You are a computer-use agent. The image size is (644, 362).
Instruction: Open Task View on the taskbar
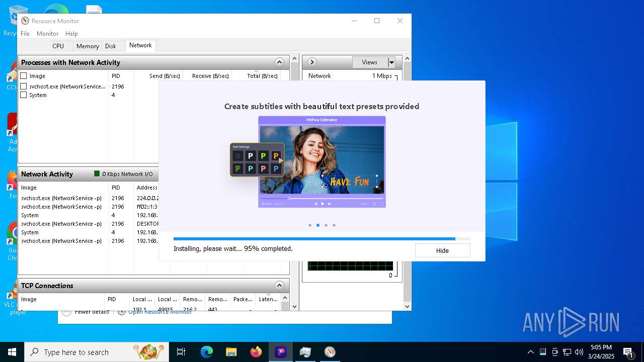181,352
